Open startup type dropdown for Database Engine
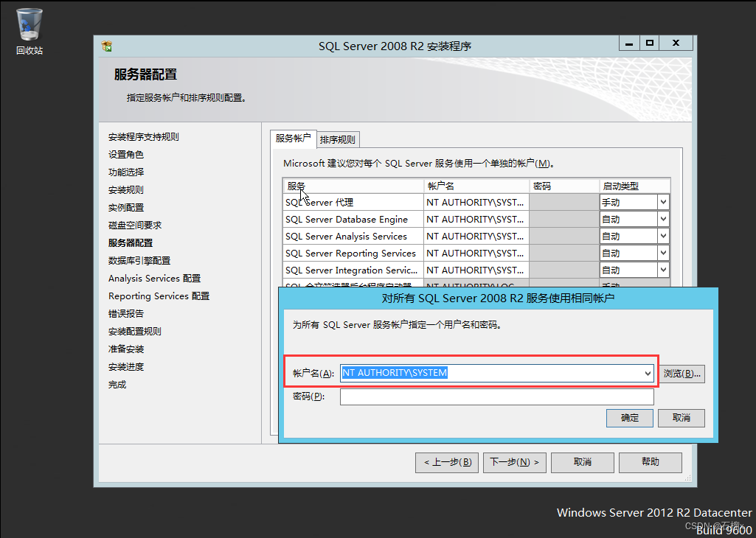The width and height of the screenshot is (756, 538). click(x=663, y=219)
